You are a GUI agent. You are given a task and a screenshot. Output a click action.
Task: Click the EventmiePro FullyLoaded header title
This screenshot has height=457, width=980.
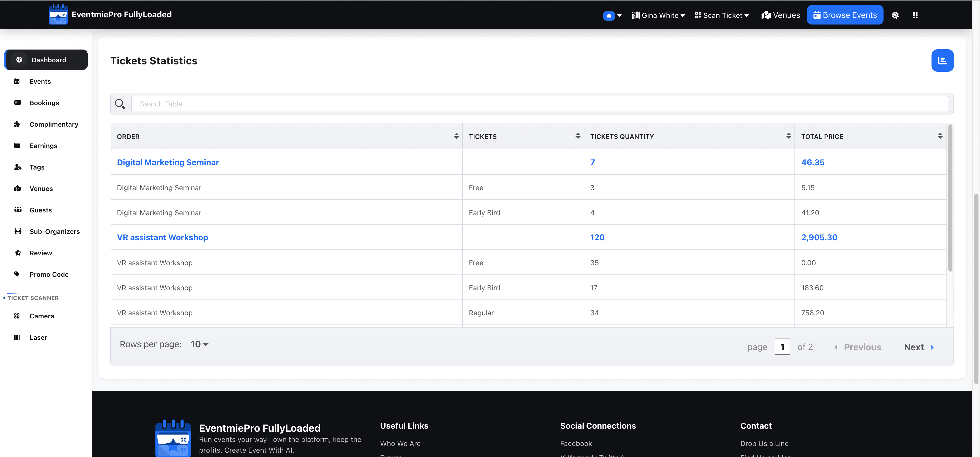tap(121, 15)
